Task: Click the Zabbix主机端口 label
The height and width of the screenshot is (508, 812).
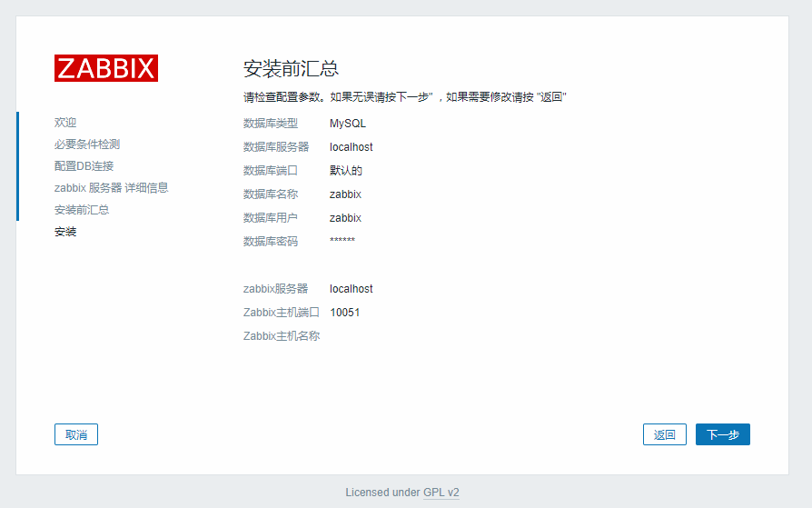Action: click(282, 313)
